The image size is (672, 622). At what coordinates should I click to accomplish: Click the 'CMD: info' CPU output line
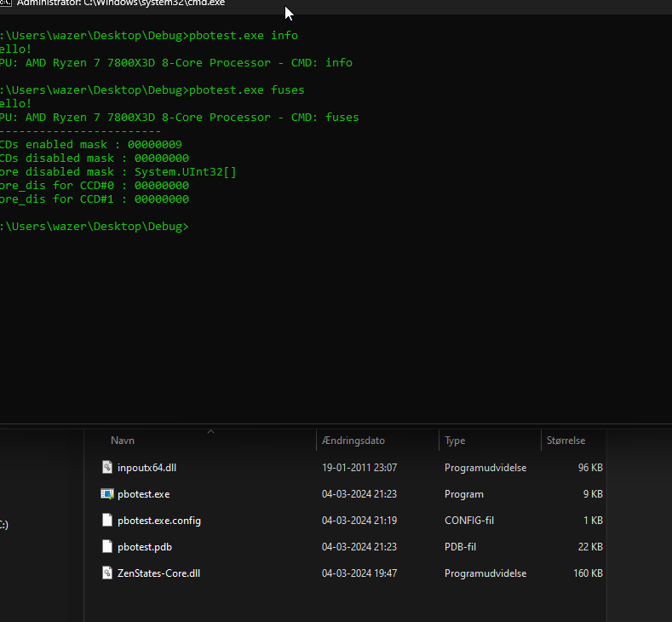176,62
